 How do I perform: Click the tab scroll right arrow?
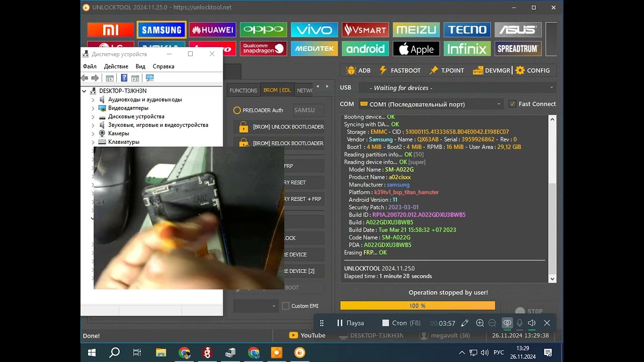coord(328,86)
